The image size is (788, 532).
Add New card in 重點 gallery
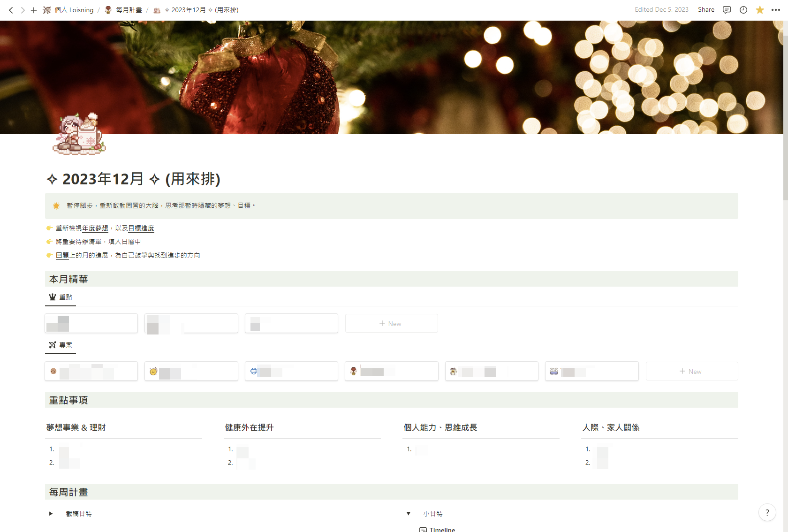tap(392, 324)
